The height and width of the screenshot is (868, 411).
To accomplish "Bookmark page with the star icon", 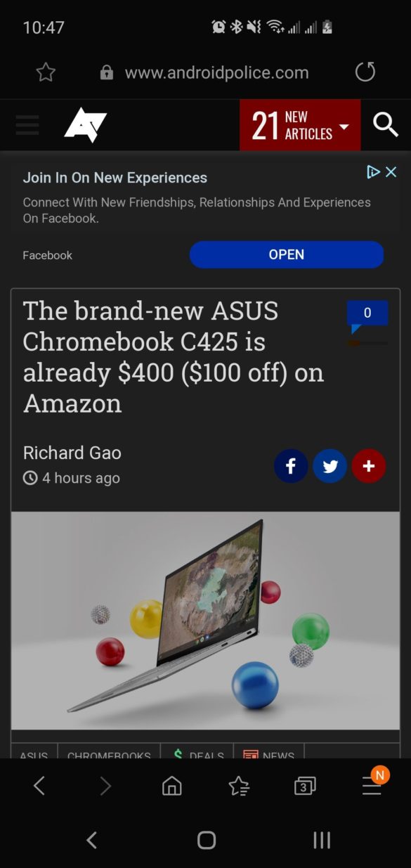I will tap(46, 72).
